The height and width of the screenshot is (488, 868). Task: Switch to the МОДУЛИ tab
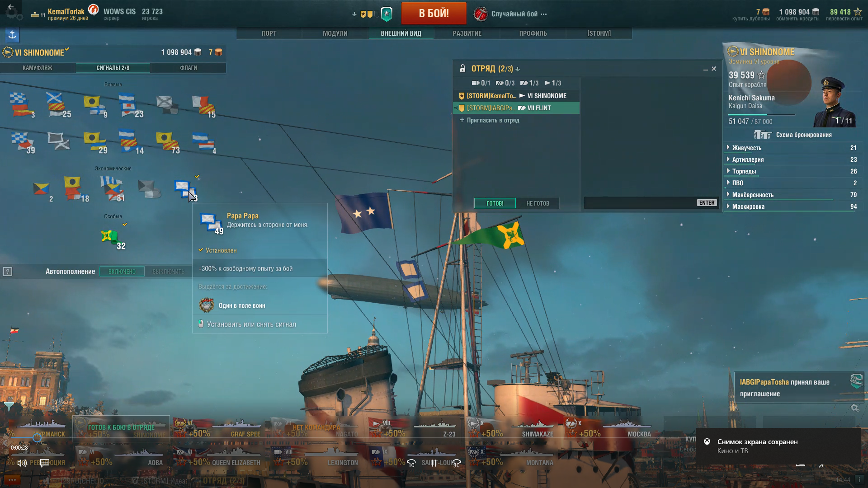click(335, 33)
